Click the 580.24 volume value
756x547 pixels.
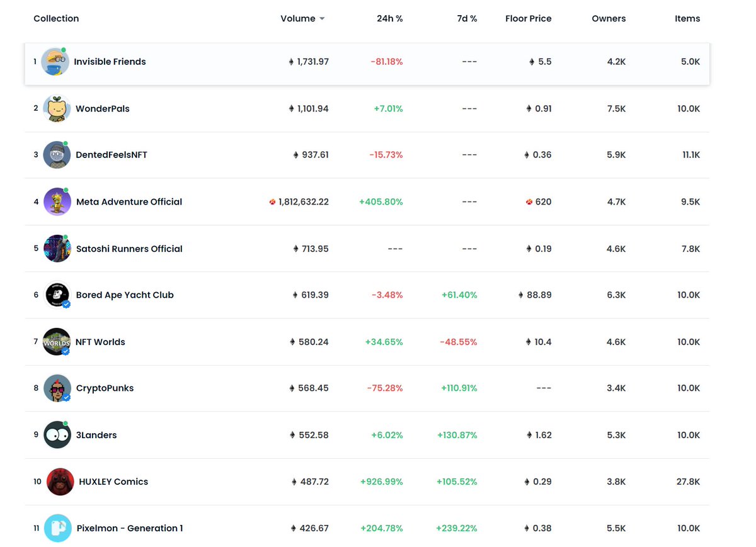click(313, 342)
